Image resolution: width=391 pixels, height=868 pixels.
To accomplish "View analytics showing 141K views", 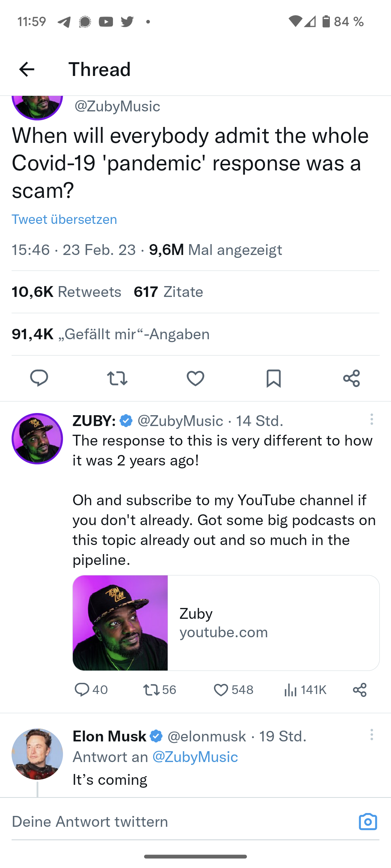I will coord(291,690).
